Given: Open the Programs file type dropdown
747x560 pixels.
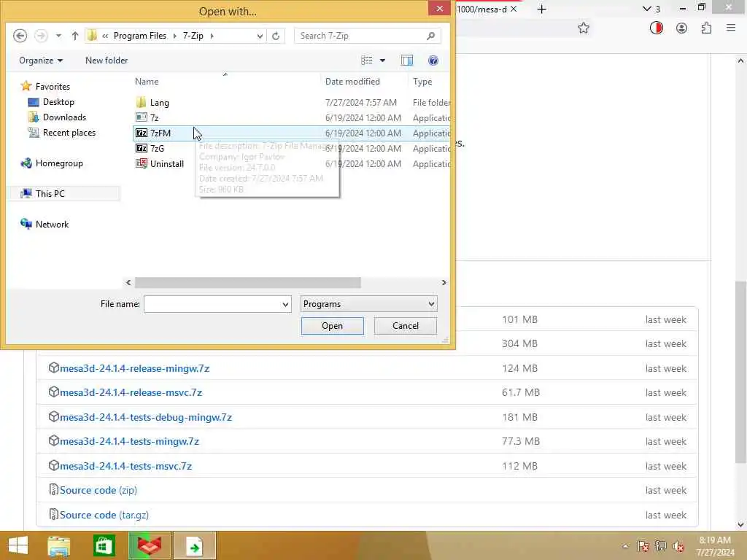Looking at the screenshot, I should click(368, 304).
